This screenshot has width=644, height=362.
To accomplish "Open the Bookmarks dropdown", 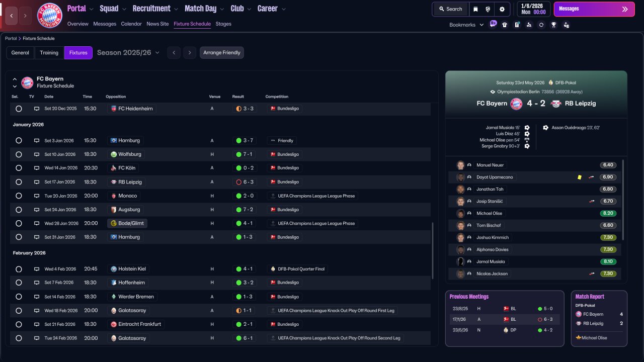I will [x=466, y=25].
